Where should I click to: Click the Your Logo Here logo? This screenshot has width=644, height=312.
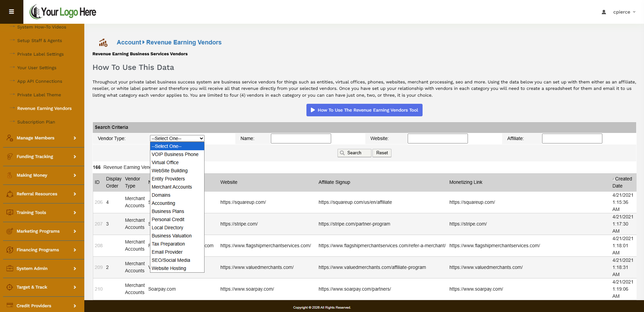63,12
